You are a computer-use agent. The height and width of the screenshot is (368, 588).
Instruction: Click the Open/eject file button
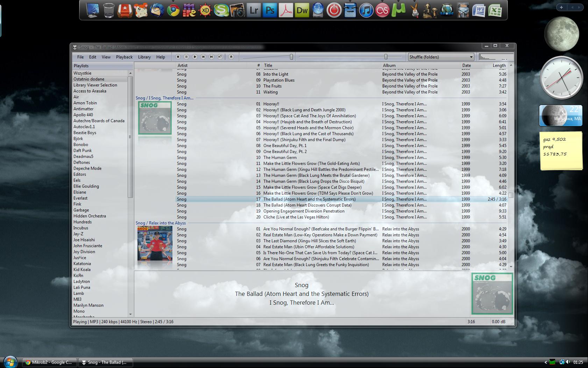click(231, 57)
